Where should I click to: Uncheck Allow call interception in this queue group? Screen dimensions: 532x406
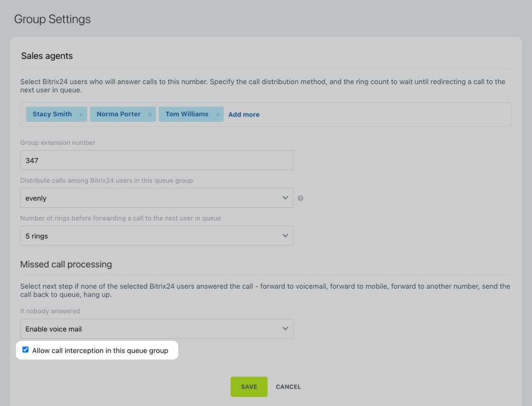25,350
